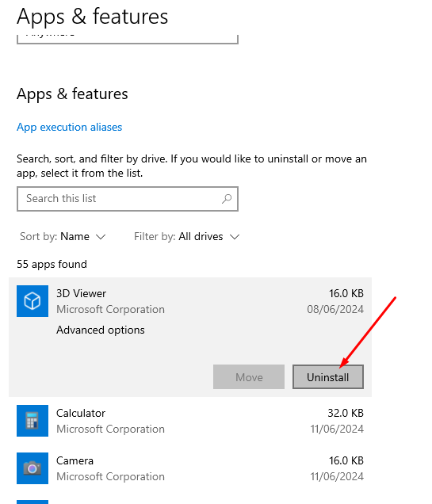Click the 3D Viewer app name
Image resolution: width=432 pixels, height=504 pixels.
point(81,293)
